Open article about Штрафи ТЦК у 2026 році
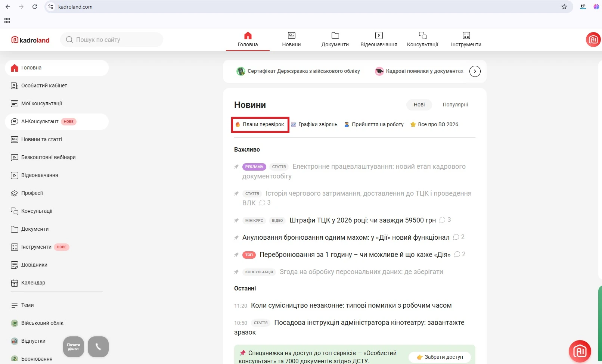 tap(362, 220)
